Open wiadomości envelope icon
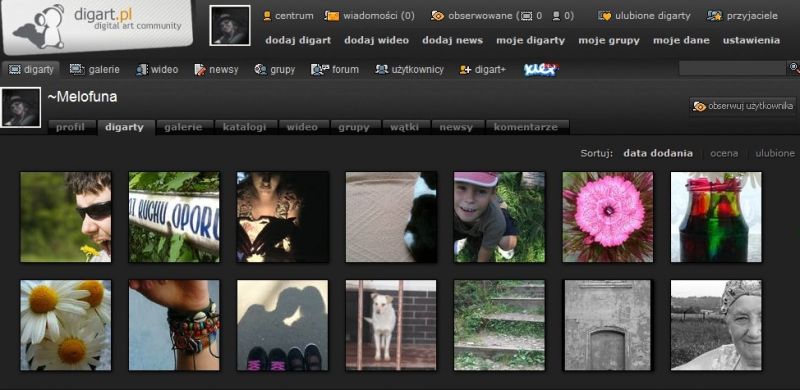 tap(332, 16)
